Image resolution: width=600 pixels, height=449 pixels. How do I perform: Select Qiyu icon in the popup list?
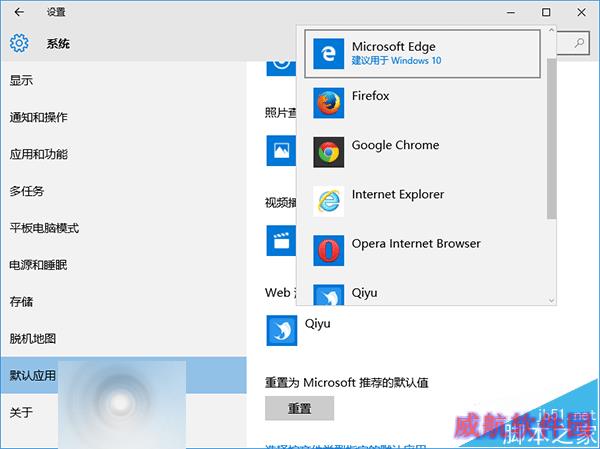[328, 295]
